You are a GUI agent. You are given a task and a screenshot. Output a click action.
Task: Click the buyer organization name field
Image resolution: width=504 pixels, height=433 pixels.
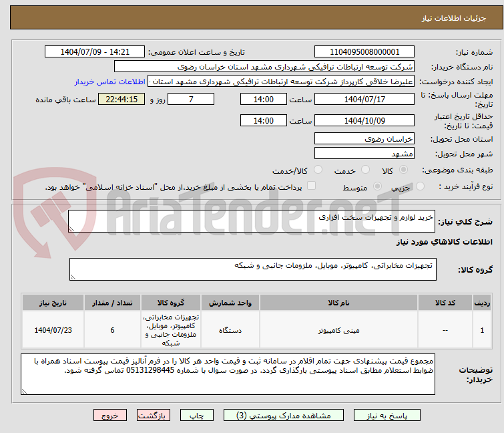(264, 67)
